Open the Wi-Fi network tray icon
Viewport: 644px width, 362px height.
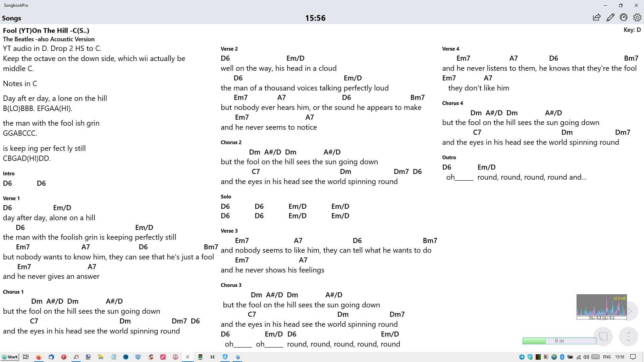(578, 357)
